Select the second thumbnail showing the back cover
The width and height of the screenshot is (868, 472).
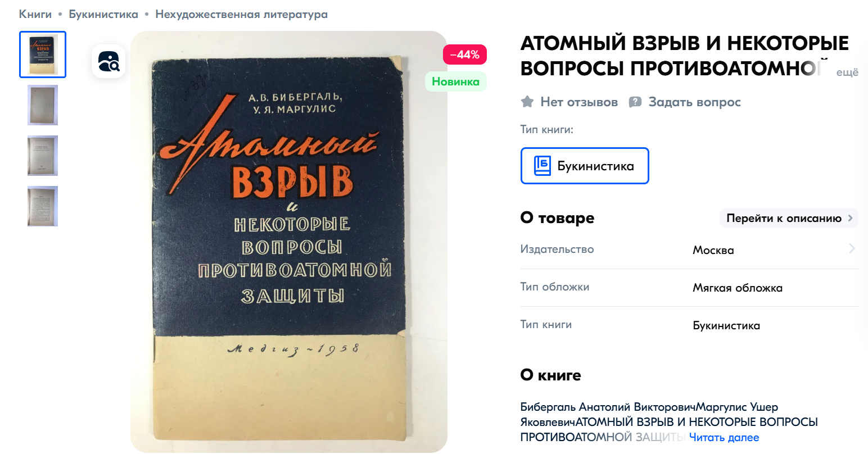[43, 105]
